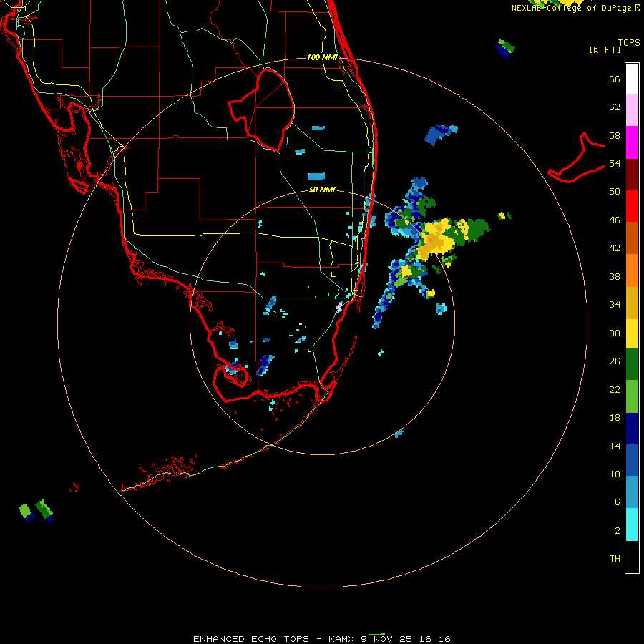Click the TOPS legend heading
The width and height of the screenshot is (644, 644).
(x=629, y=42)
